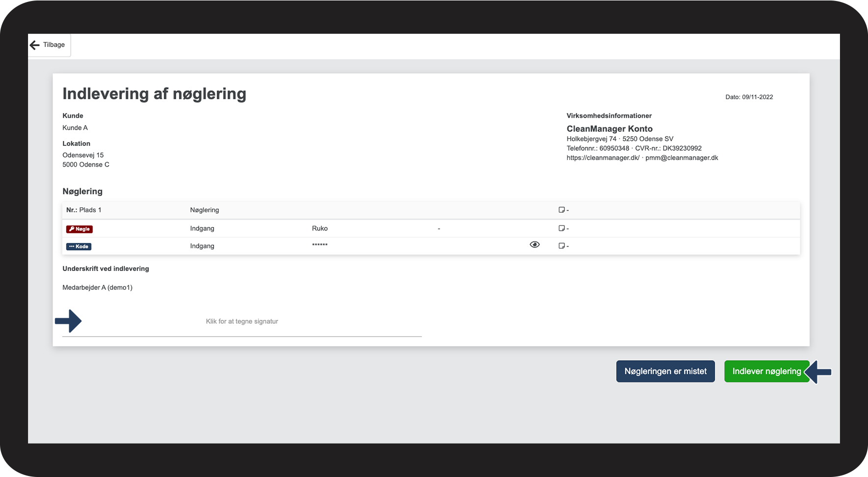This screenshot has width=868, height=477.
Task: Click the Tilbage button label
Action: coord(54,45)
